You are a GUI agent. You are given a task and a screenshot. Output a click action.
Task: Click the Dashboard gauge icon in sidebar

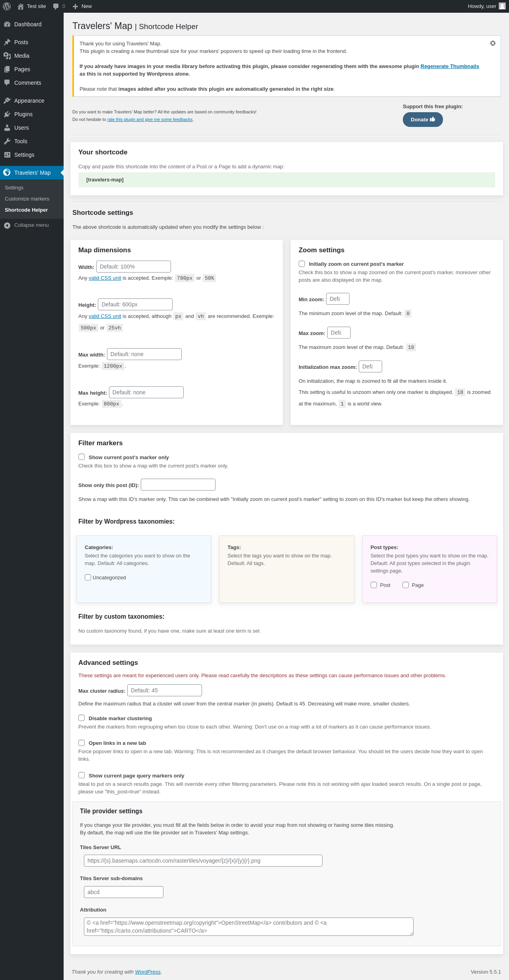(x=7, y=24)
